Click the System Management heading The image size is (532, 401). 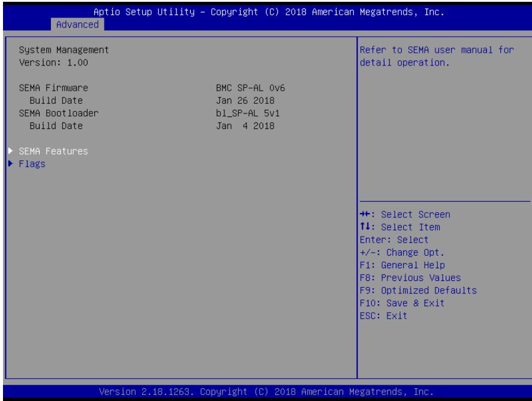pyautogui.click(x=64, y=50)
